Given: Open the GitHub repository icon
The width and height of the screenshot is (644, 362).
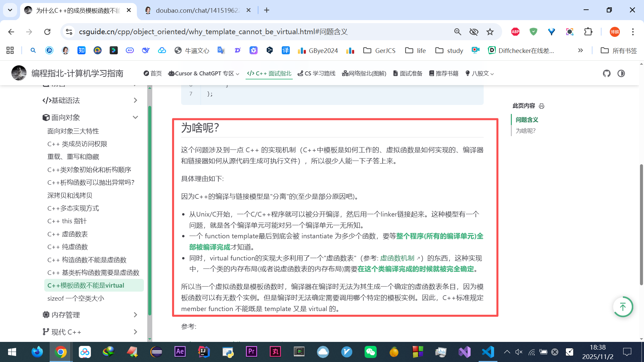Looking at the screenshot, I should coord(606,73).
